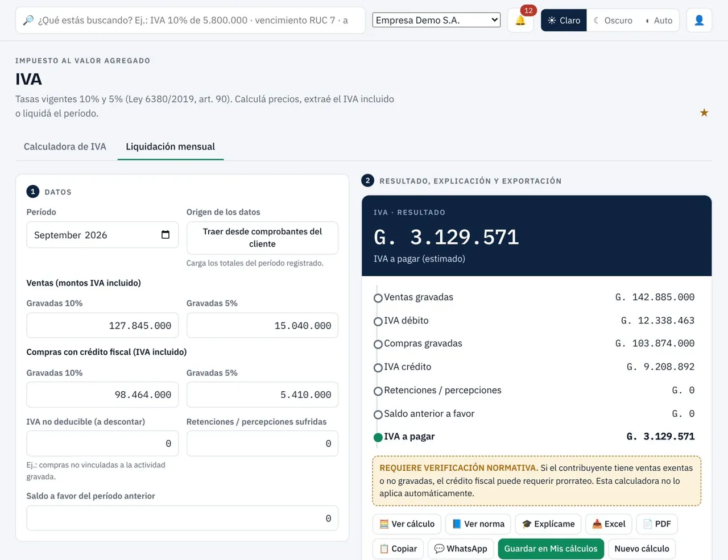Select the Liquidación mensual tab

pos(171,147)
